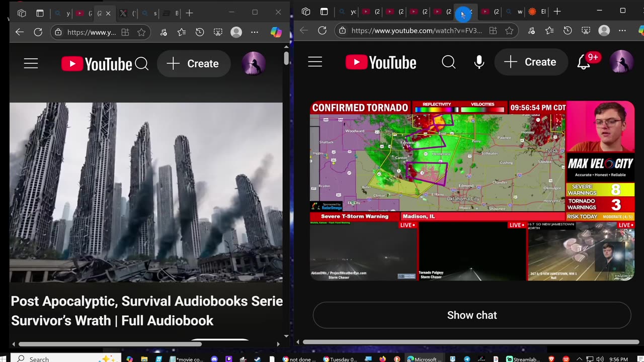Open browser profile in the right window
This screenshot has width=644, height=362.
tap(604, 31)
